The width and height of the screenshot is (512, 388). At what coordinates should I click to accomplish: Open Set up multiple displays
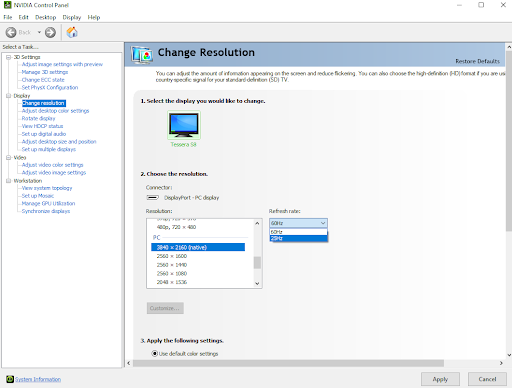49,149
